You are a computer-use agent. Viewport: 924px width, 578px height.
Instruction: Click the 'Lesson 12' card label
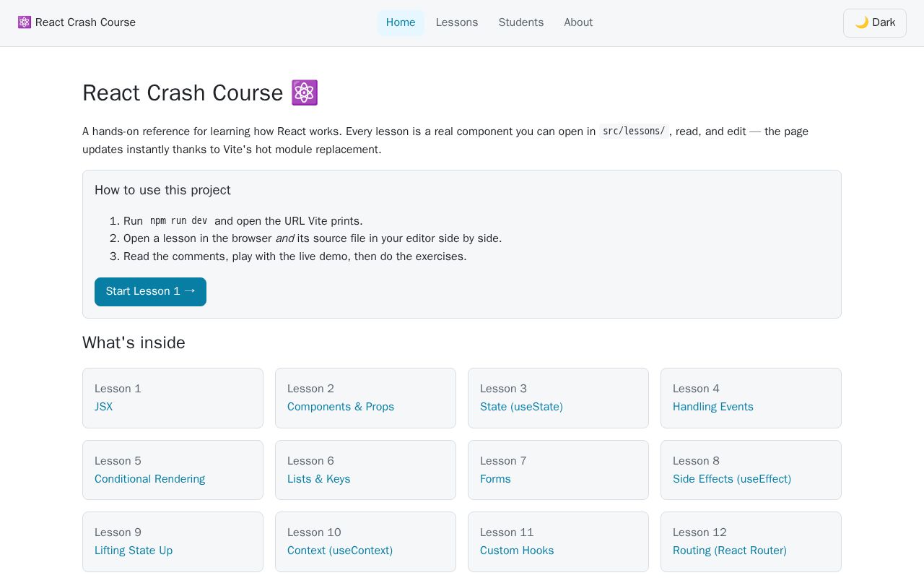point(699,532)
